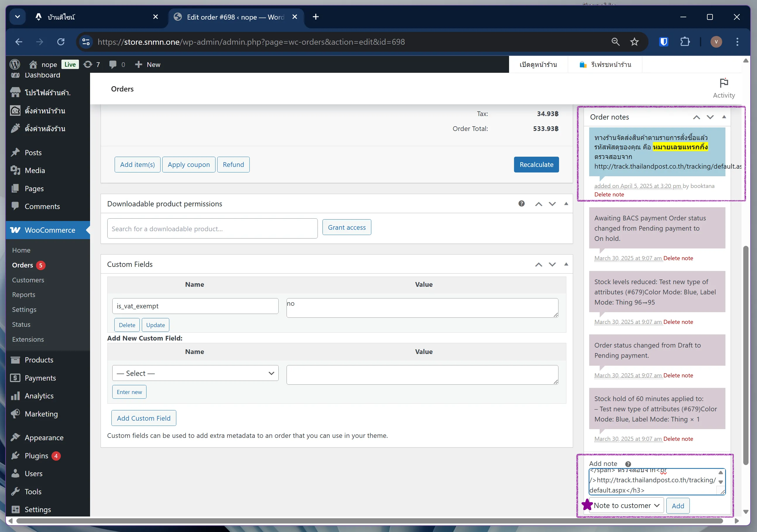
Task: Open Products in the sidebar menu
Action: pos(39,360)
